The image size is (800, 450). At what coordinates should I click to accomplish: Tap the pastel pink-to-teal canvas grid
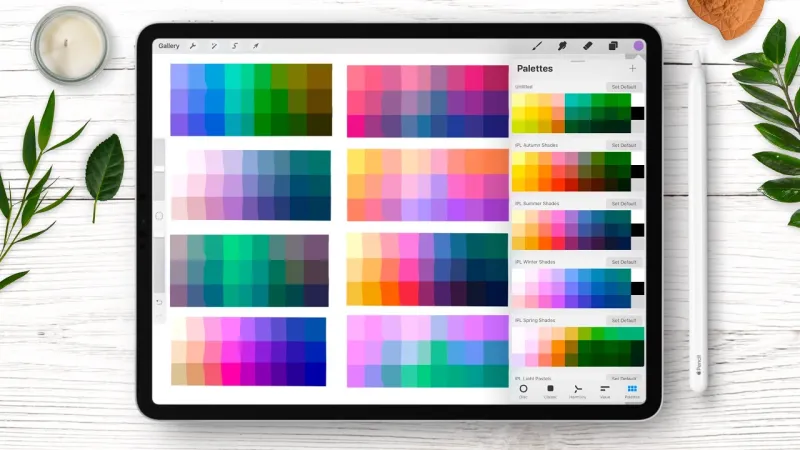pos(251,185)
